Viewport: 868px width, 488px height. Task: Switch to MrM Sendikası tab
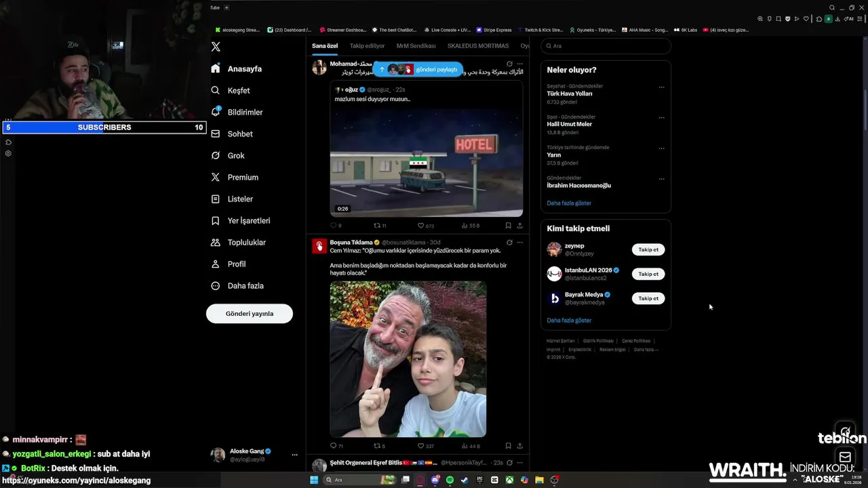[x=416, y=46]
